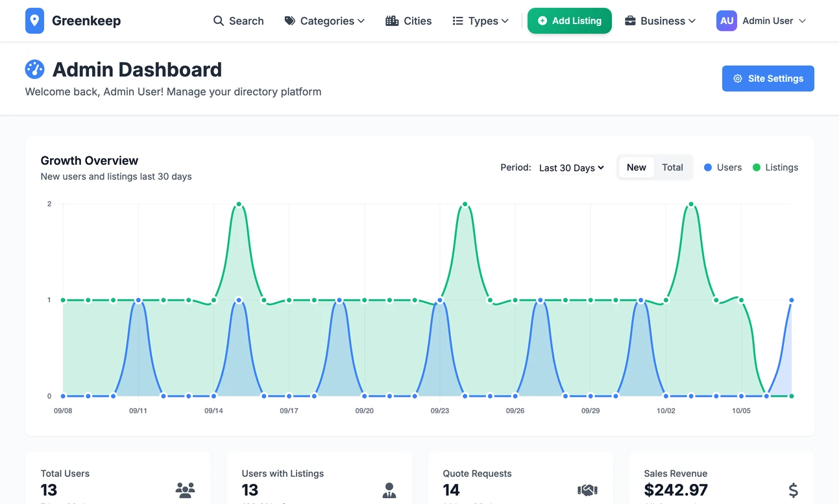Expand the Types dropdown menu
This screenshot has height=504, width=839.
(x=480, y=21)
